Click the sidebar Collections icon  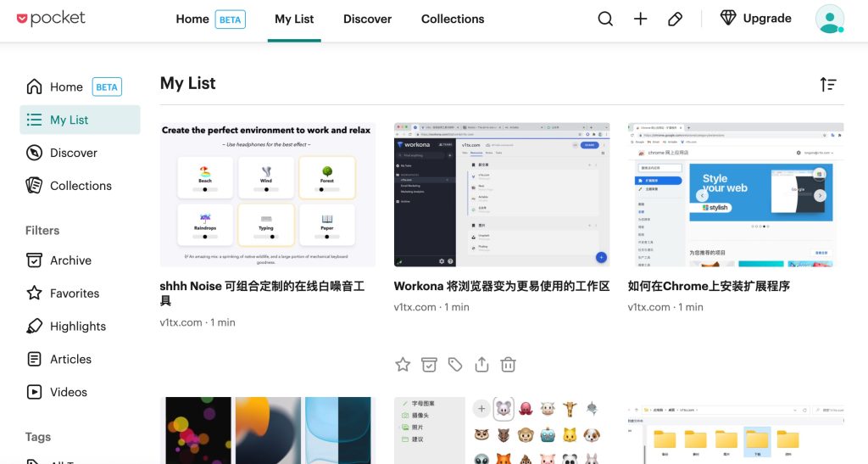click(x=34, y=186)
